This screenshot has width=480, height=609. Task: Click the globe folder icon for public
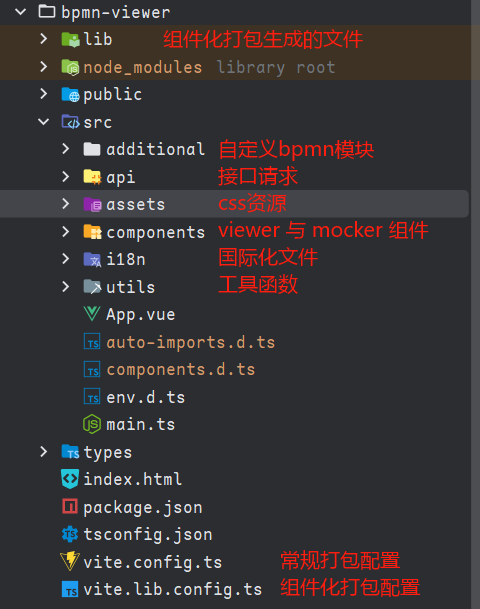click(x=70, y=94)
